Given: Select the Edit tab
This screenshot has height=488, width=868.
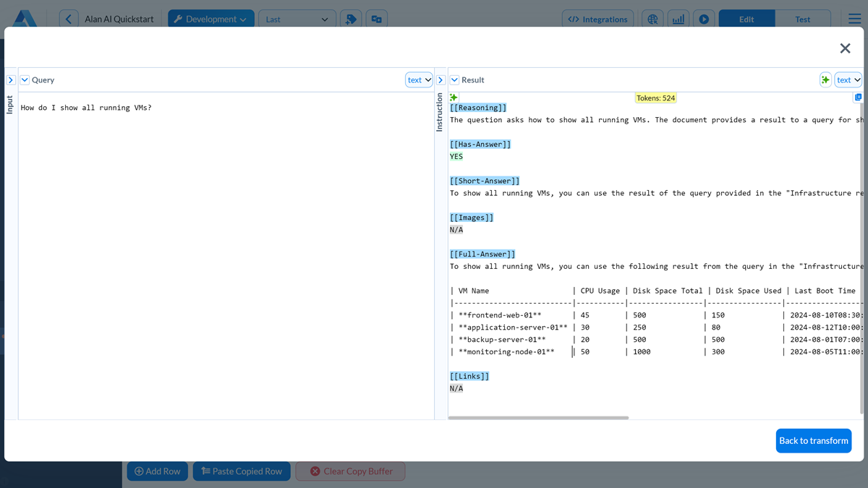Looking at the screenshot, I should (x=746, y=20).
